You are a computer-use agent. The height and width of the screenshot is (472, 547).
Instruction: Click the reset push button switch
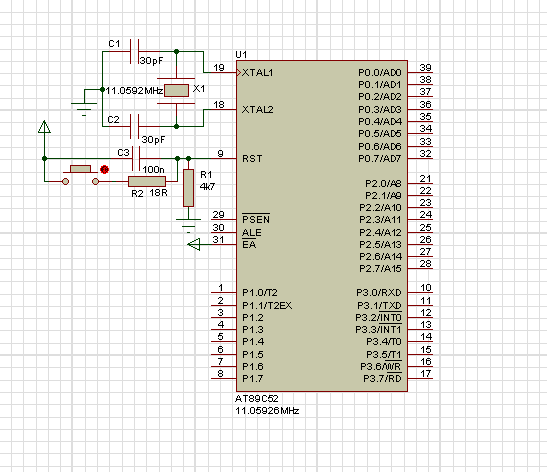click(81, 175)
